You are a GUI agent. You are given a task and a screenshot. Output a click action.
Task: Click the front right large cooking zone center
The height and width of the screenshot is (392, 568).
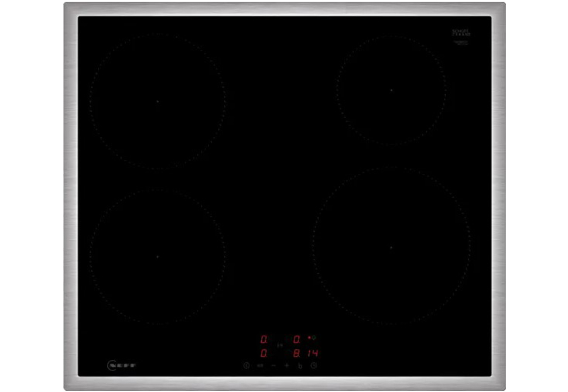click(x=391, y=247)
